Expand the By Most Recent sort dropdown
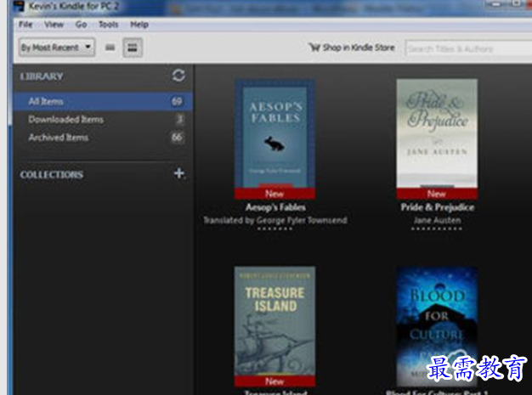Image resolution: width=532 pixels, height=395 pixels. click(x=57, y=48)
